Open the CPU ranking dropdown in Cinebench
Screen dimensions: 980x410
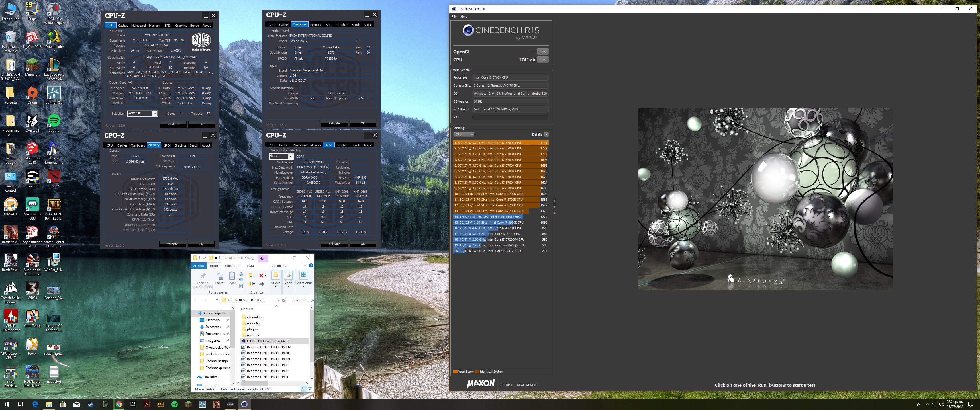click(464, 134)
